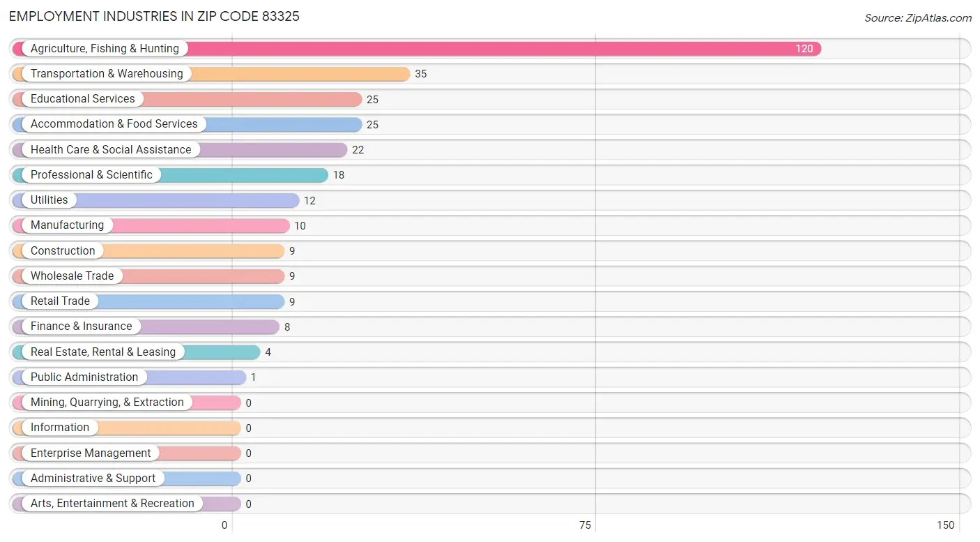Image resolution: width=980 pixels, height=542 pixels.
Task: Click the x-axis label 0
Action: pos(225,525)
